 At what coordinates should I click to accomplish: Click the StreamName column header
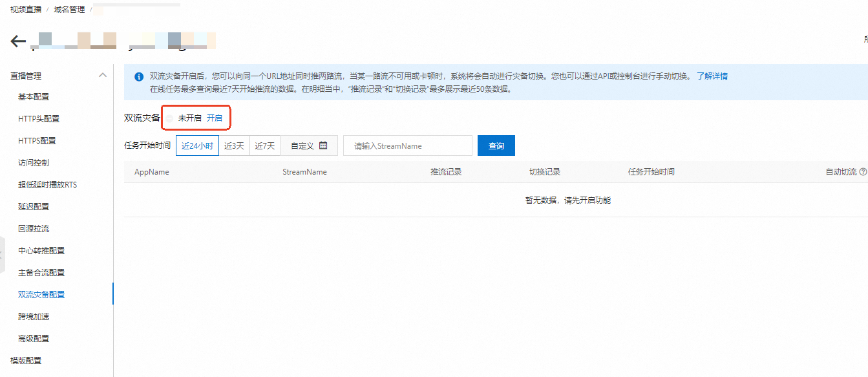304,172
